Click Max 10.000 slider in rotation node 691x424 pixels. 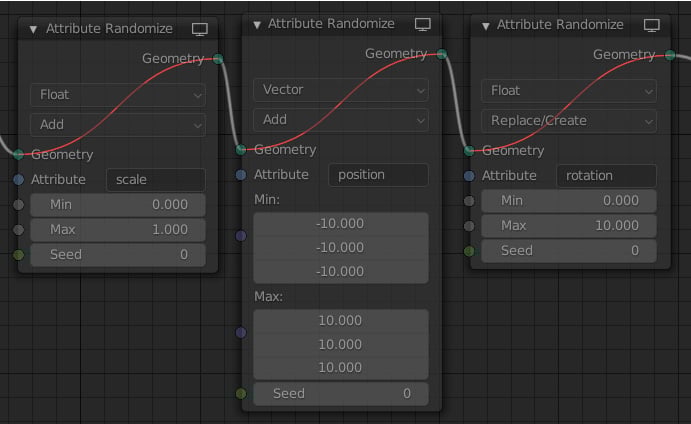point(569,226)
